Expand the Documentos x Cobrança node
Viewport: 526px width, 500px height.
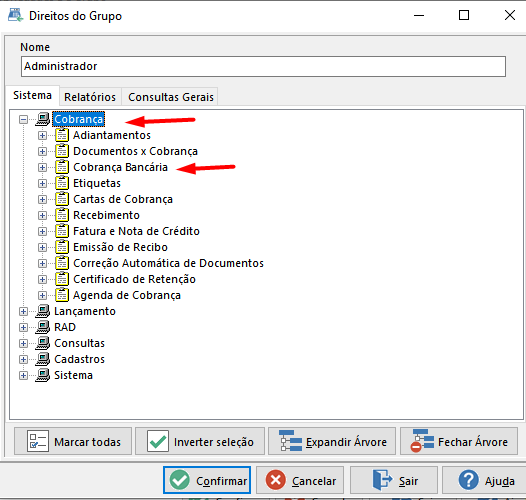[x=42, y=151]
